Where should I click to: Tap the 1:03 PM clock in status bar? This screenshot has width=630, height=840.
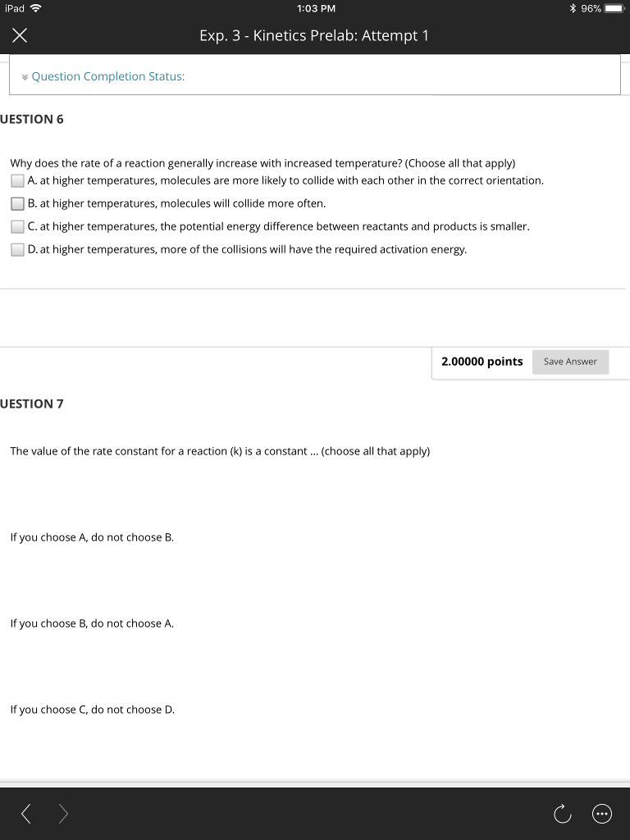coord(315,8)
